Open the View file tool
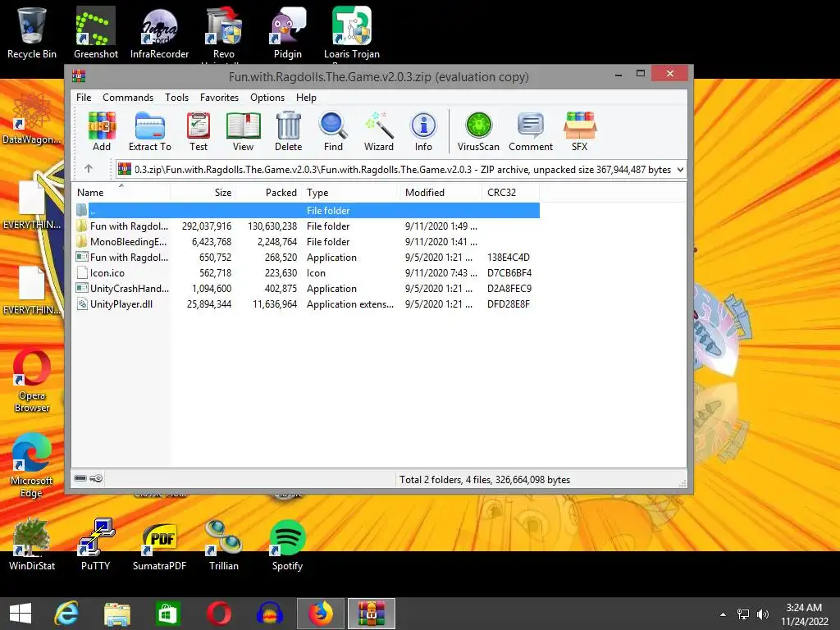 [x=243, y=131]
